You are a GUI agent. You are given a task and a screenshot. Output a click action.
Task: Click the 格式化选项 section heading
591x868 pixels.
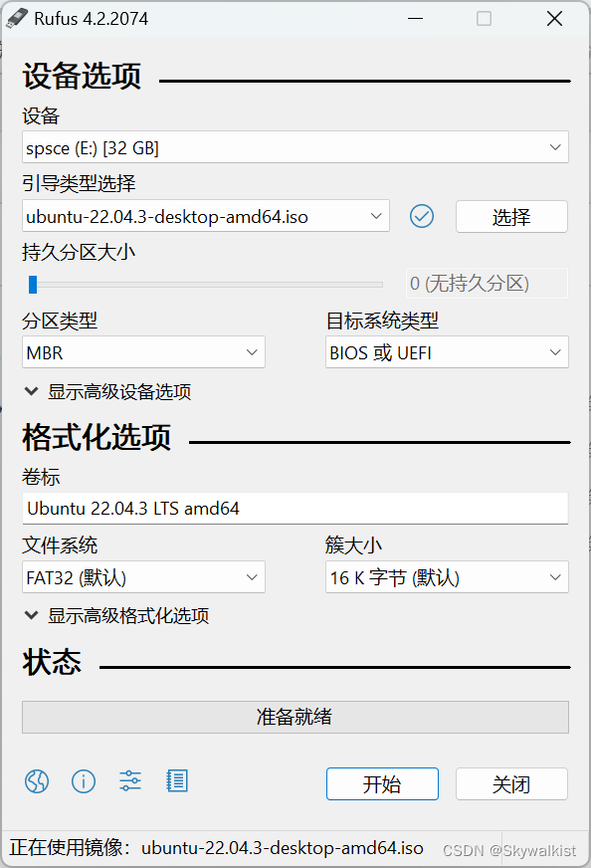point(97,437)
